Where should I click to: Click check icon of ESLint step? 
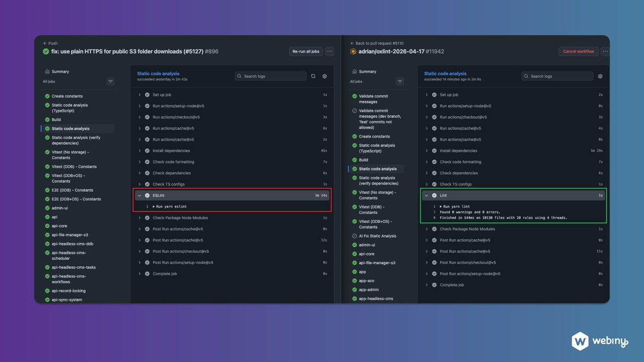tap(147, 196)
